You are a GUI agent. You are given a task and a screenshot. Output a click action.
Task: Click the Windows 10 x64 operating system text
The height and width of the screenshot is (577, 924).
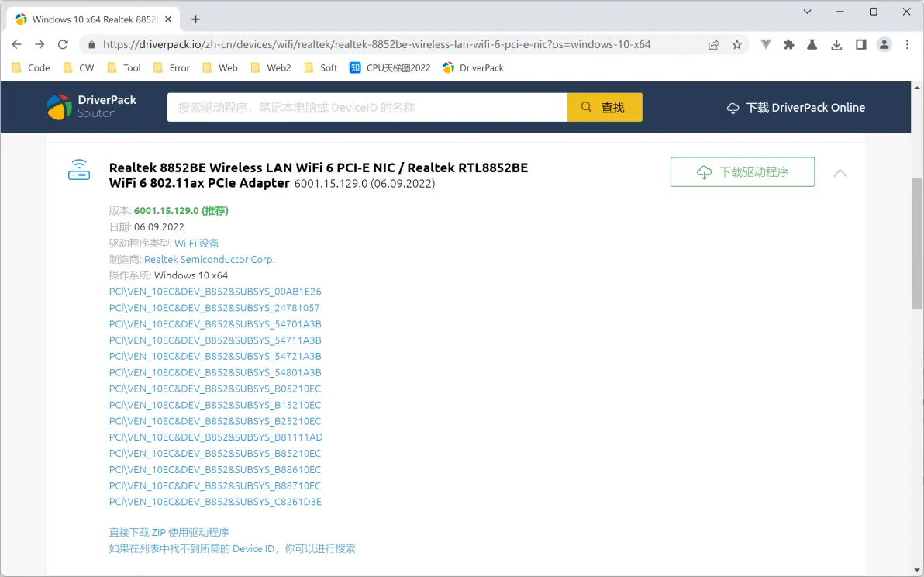coord(191,275)
